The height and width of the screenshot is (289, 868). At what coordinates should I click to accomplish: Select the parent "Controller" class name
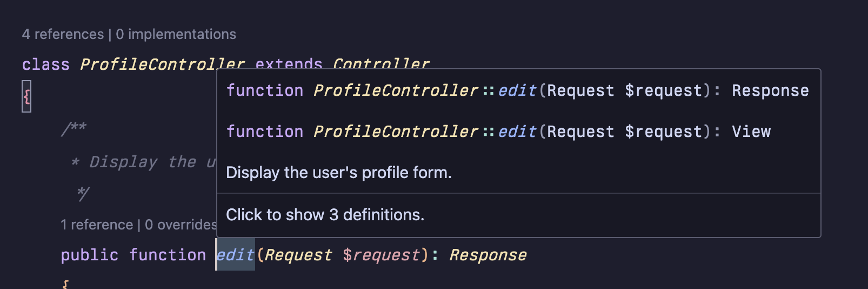381,63
